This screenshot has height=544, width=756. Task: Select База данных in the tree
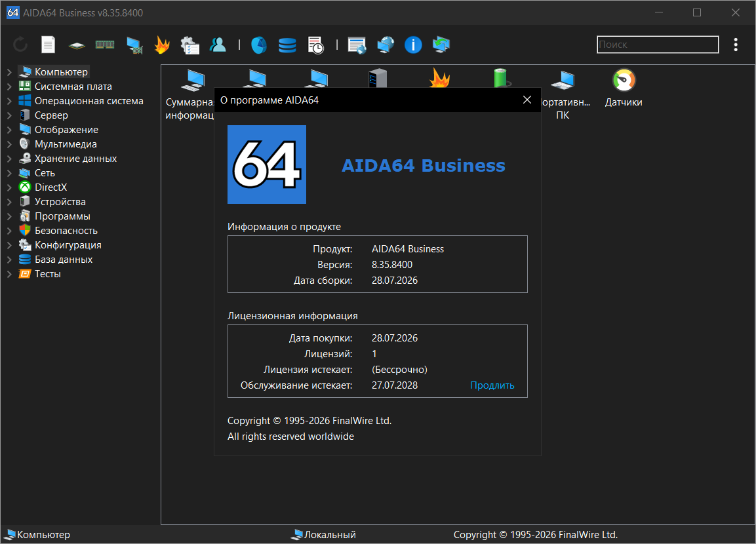pyautogui.click(x=64, y=260)
